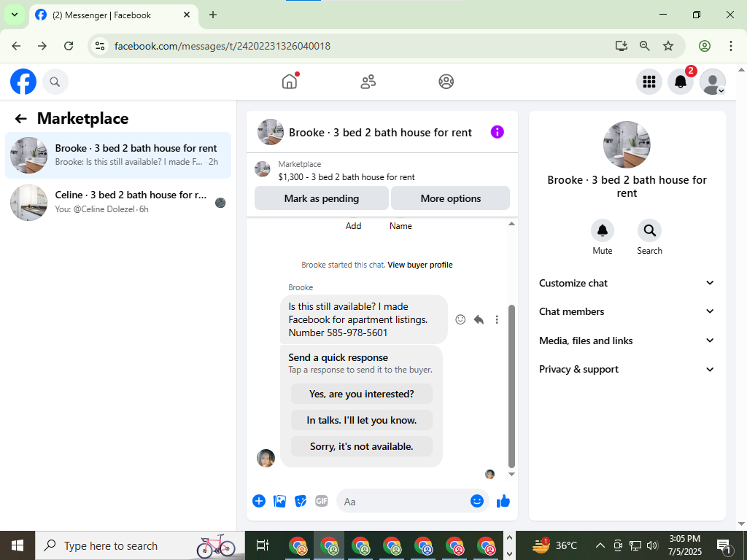Screen dimensions: 747x560
Task: Mute this conversation with the bell icon
Action: tap(602, 230)
